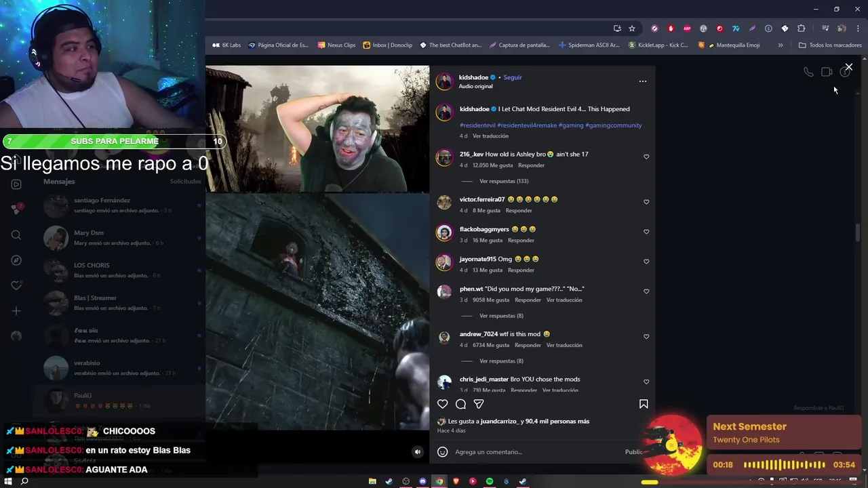
Task: Open the Todos los marcadores folder
Action: 830,45
